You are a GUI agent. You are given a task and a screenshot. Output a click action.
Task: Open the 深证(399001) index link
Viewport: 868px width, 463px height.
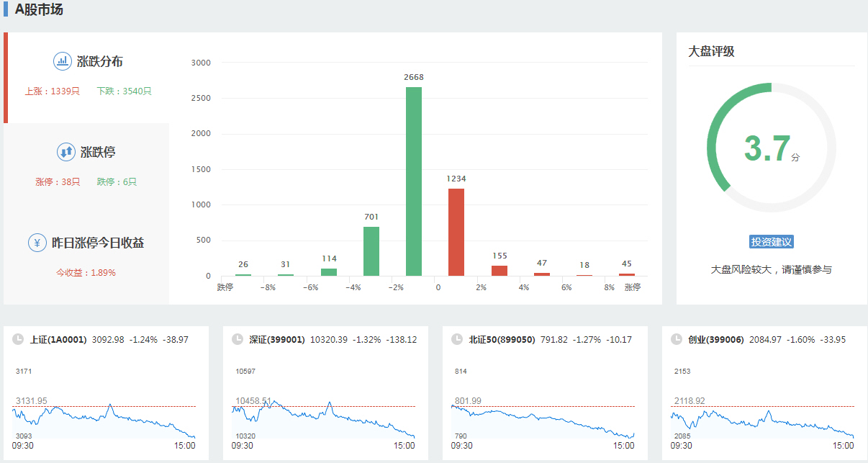pyautogui.click(x=277, y=339)
